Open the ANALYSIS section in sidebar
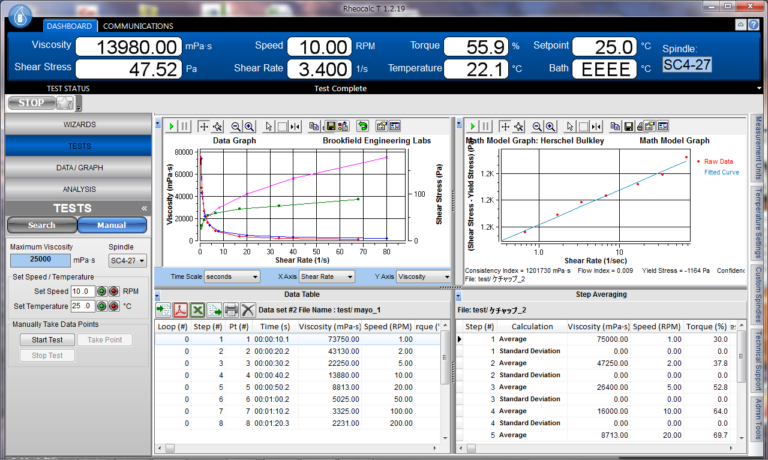The width and height of the screenshot is (768, 460). click(79, 188)
